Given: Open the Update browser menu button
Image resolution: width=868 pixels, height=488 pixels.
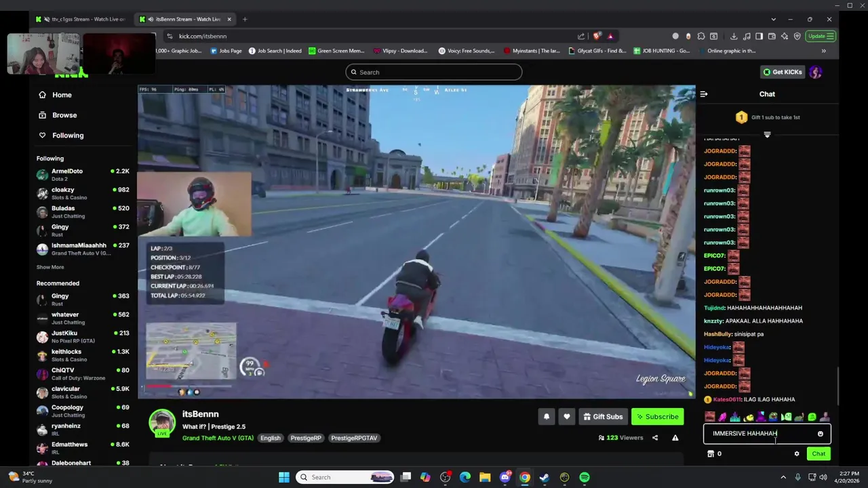Looking at the screenshot, I should (821, 36).
